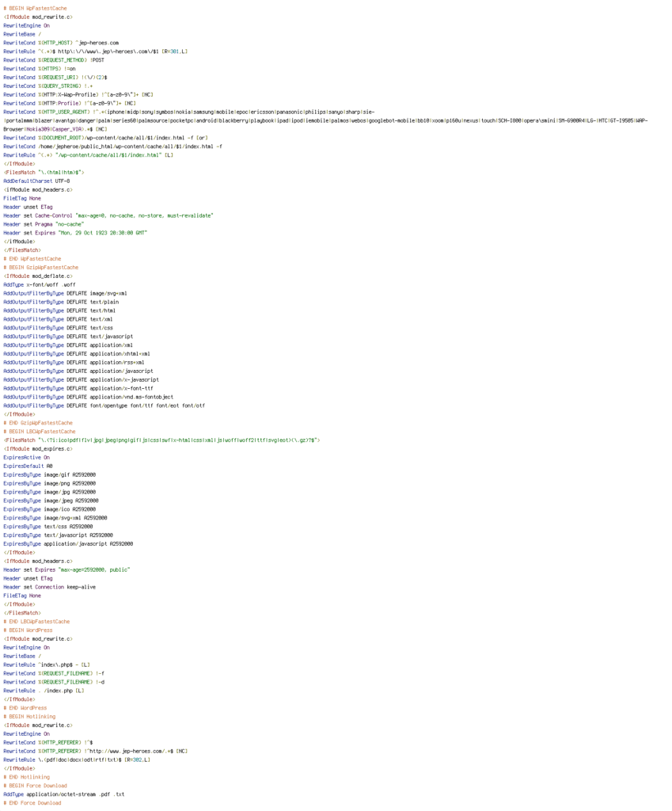Click the 'AddType x-font/woff .woff' line

coord(40,285)
